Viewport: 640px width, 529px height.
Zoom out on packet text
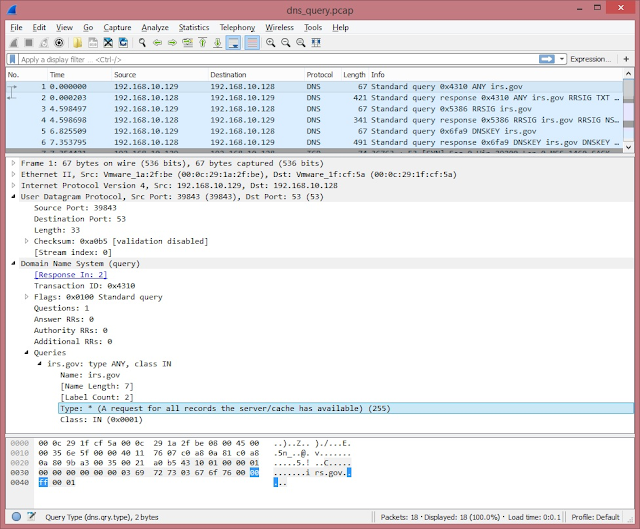[285, 42]
